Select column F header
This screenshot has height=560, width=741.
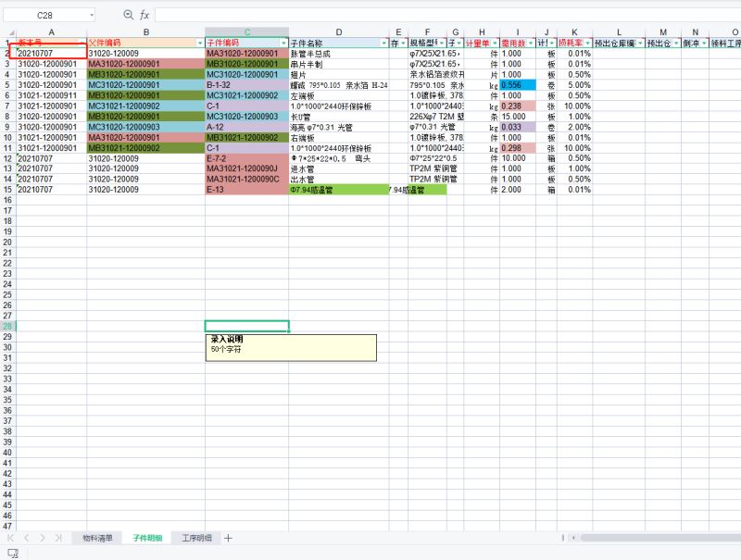(x=427, y=32)
